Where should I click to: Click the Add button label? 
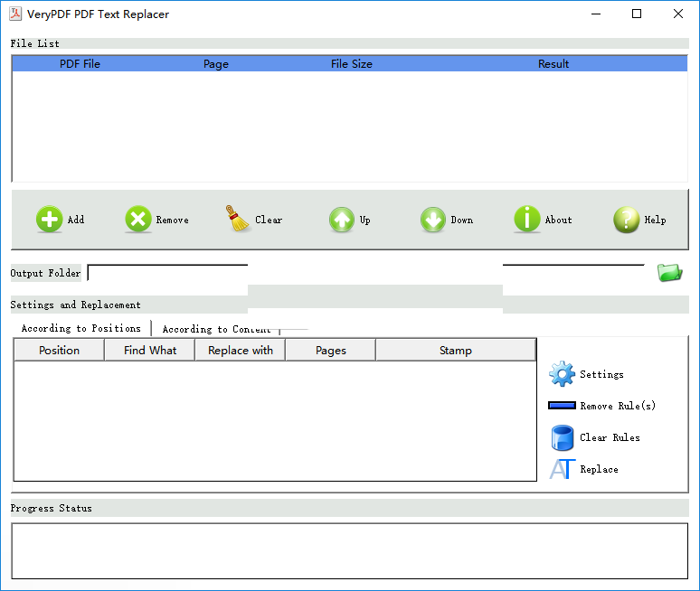76,220
